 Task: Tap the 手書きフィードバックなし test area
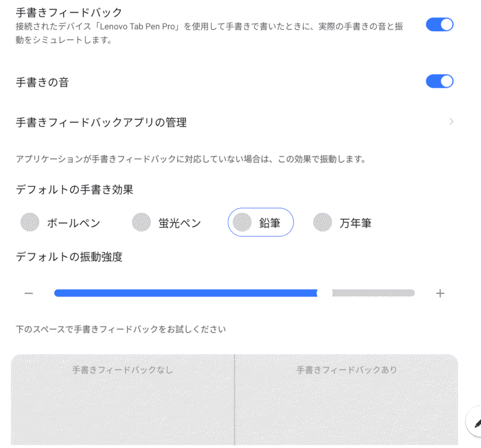coord(123,399)
